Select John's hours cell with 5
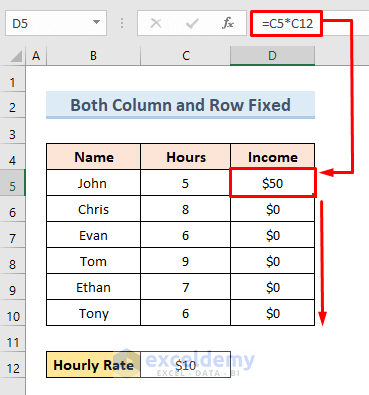The height and width of the screenshot is (395, 369). click(186, 183)
